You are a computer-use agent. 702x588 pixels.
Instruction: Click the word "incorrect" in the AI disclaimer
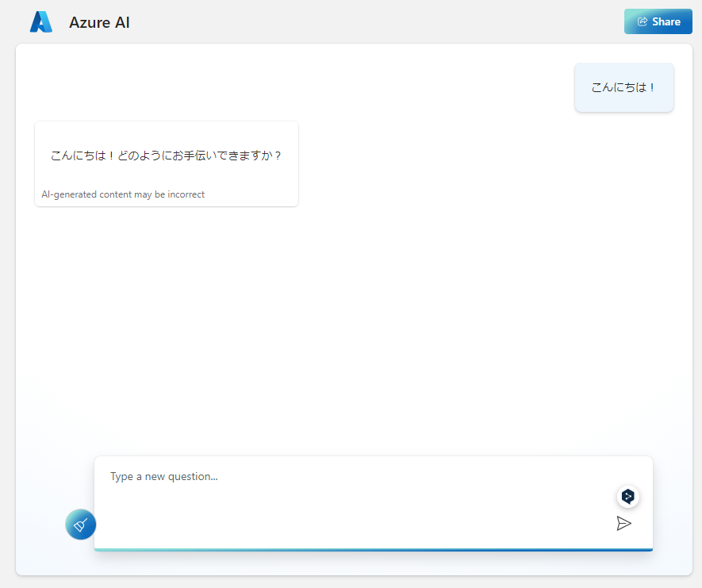(x=186, y=194)
